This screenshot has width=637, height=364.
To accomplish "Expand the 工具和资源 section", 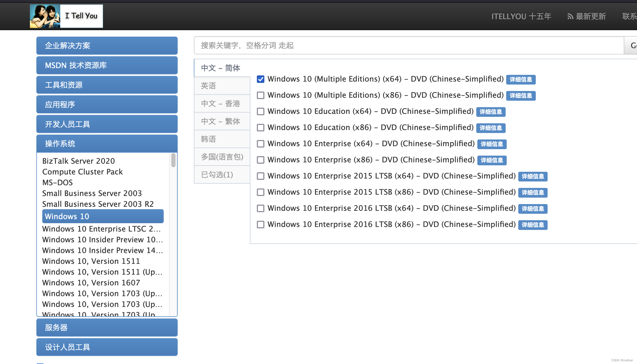I will (107, 85).
